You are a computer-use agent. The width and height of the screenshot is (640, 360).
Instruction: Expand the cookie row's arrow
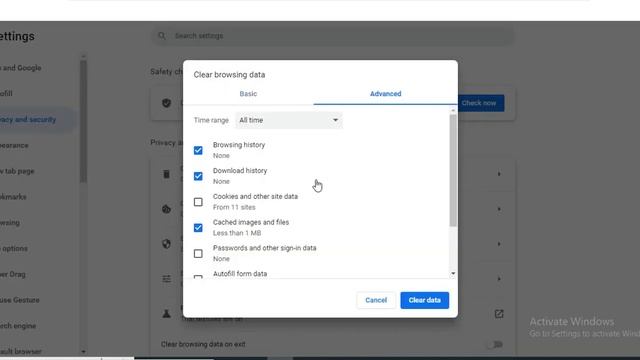[499, 209]
